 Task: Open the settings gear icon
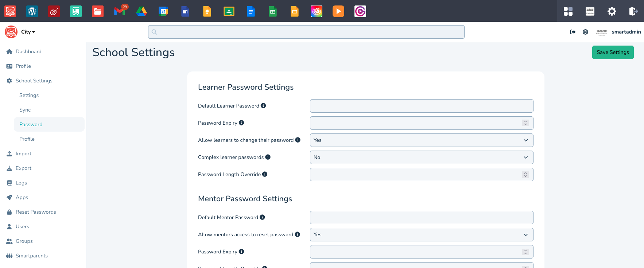tap(612, 11)
